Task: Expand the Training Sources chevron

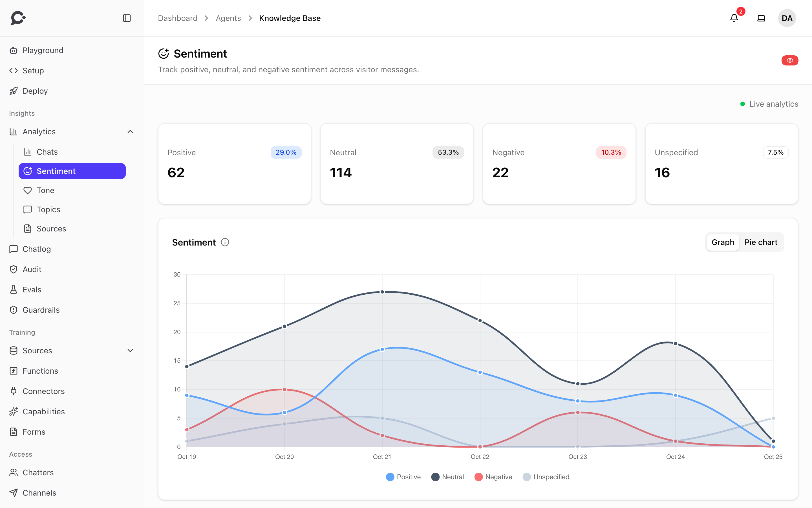Action: (130, 351)
